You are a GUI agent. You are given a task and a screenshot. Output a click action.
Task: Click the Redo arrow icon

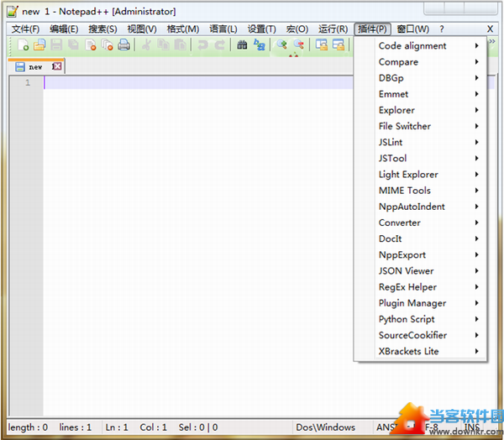(x=219, y=45)
